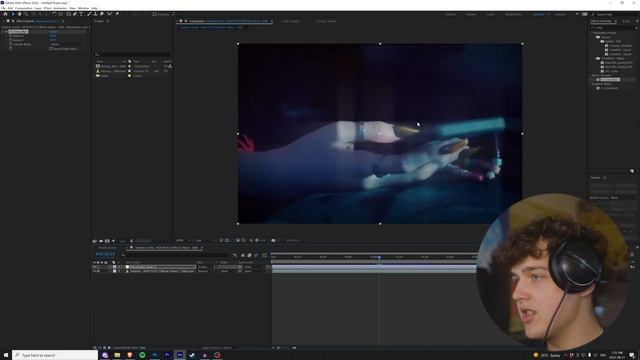Open the Animation menu

60,8
